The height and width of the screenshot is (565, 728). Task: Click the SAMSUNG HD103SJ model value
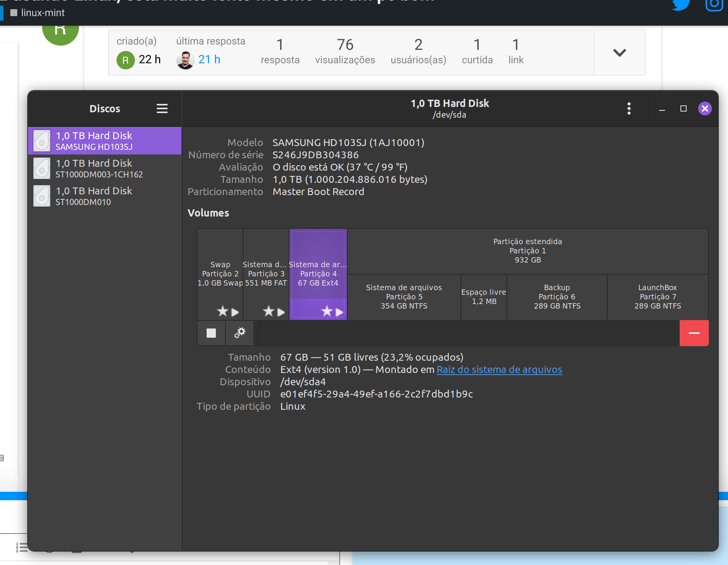click(x=348, y=143)
